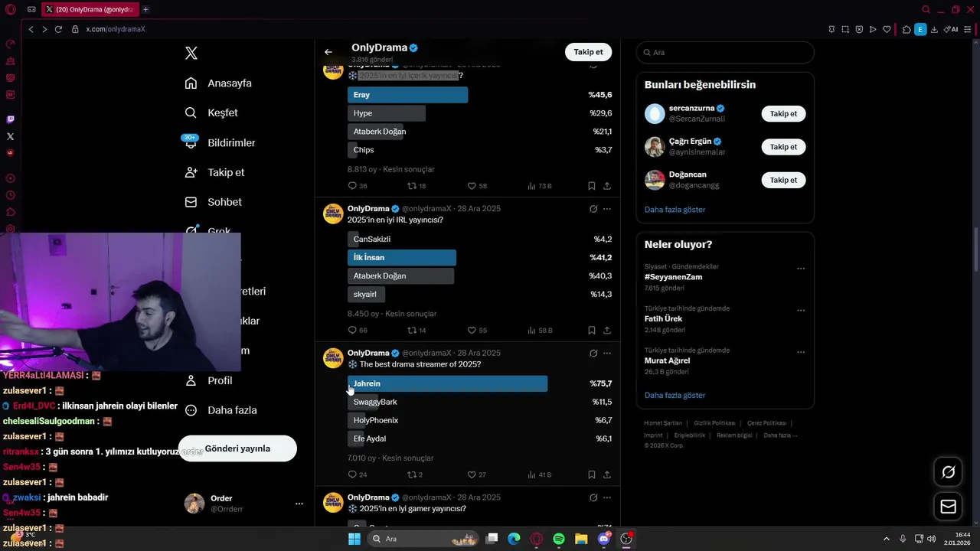
Task: Open the browser snapshot tool
Action: coord(845,29)
